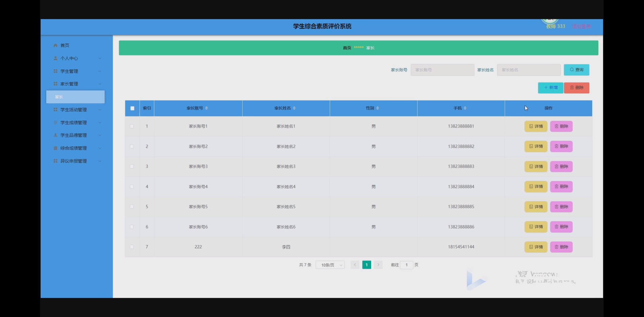This screenshot has width=644, height=317.
Task: Check the box for row 家长账号3
Action: click(x=132, y=167)
